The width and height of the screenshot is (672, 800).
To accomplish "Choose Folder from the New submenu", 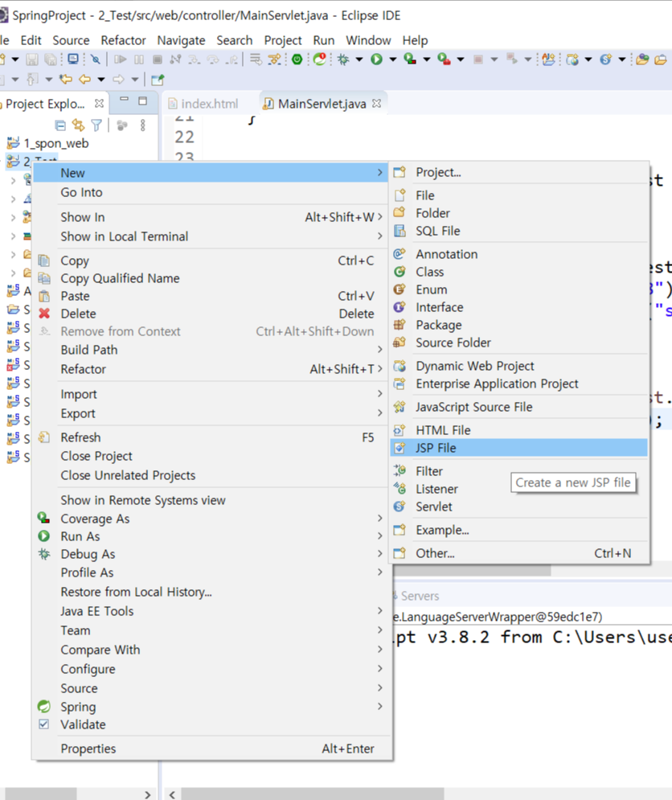I will [518, 213].
